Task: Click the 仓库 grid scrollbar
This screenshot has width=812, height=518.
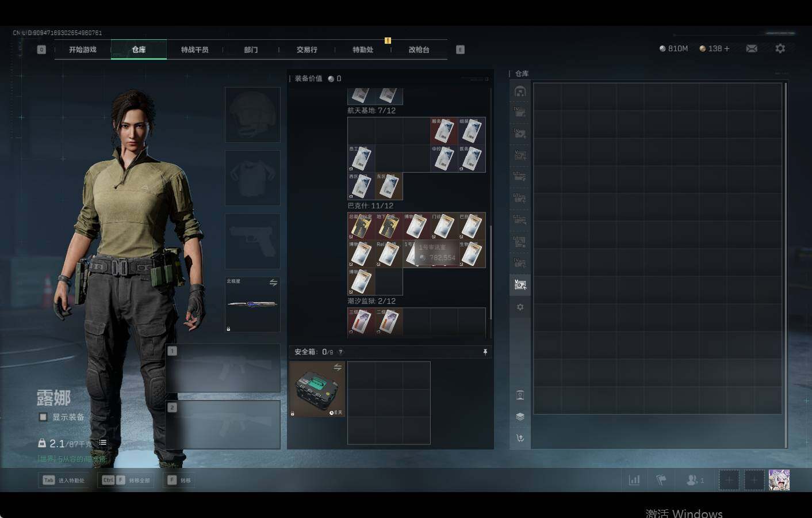Action: tap(786, 265)
